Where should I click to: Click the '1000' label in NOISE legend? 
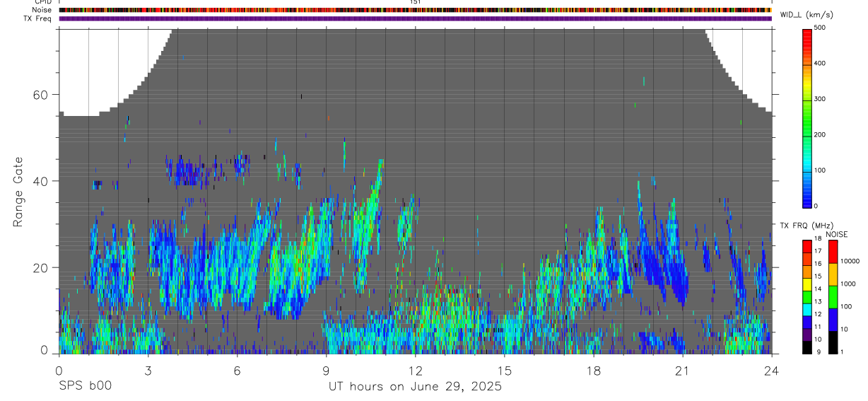pyautogui.click(x=849, y=284)
